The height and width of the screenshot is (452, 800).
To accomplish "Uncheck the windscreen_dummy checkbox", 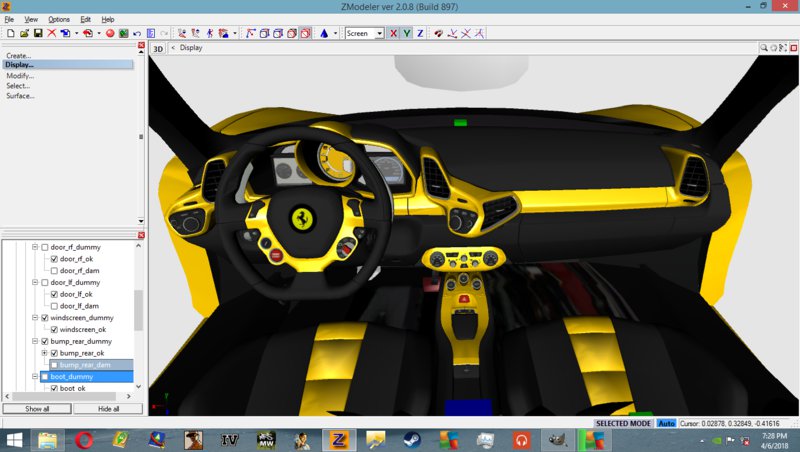I will [x=45, y=318].
